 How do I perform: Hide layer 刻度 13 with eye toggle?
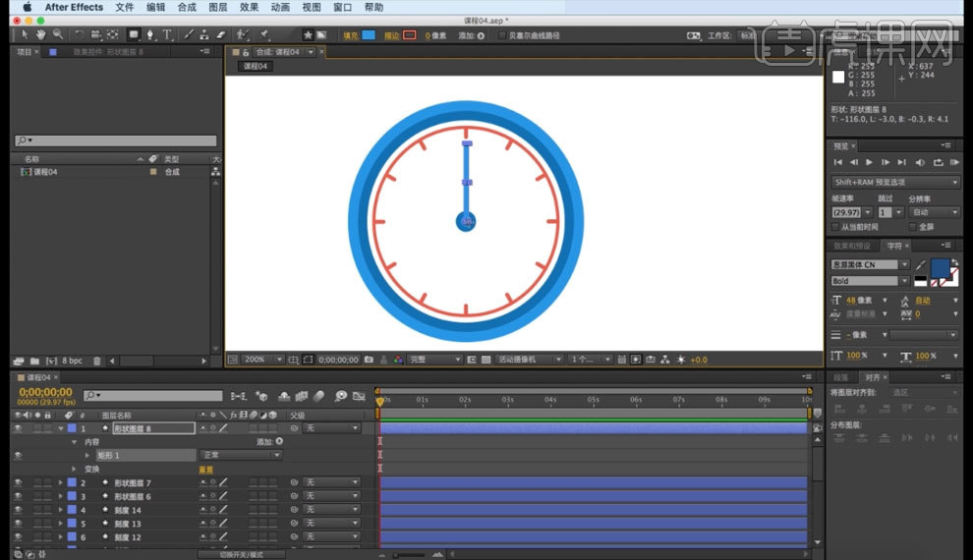point(18,524)
